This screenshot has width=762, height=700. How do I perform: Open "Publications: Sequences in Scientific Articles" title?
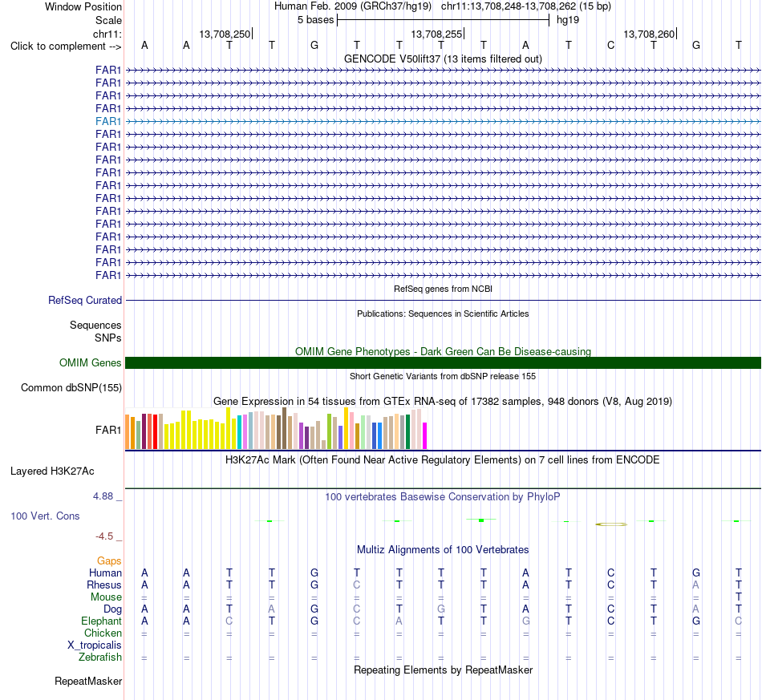coord(443,314)
